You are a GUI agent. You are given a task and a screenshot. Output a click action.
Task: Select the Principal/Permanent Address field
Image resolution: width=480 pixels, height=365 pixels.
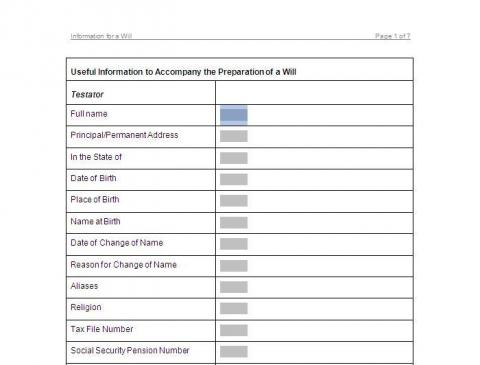234,136
